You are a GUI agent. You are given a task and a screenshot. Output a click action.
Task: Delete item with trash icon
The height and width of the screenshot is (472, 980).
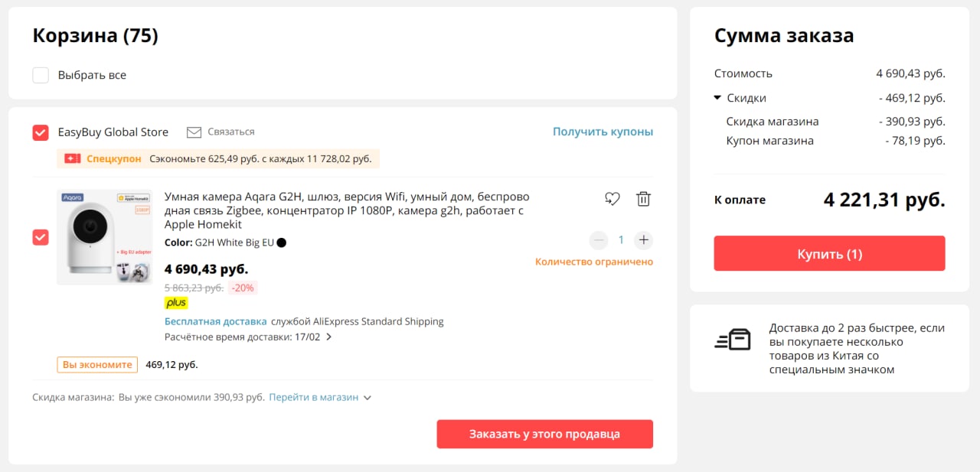click(643, 199)
